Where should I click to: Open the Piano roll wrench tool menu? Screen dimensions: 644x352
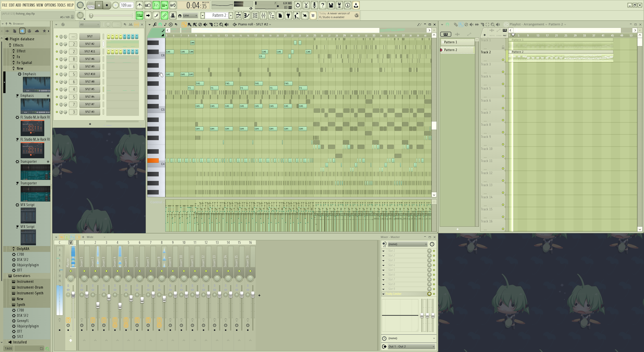(155, 24)
